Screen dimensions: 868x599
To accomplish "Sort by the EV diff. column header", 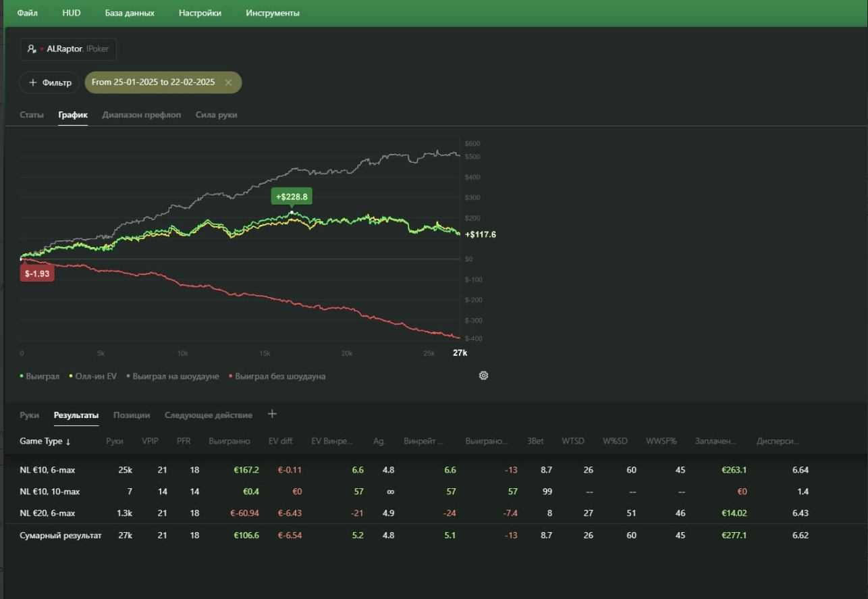I will click(281, 441).
